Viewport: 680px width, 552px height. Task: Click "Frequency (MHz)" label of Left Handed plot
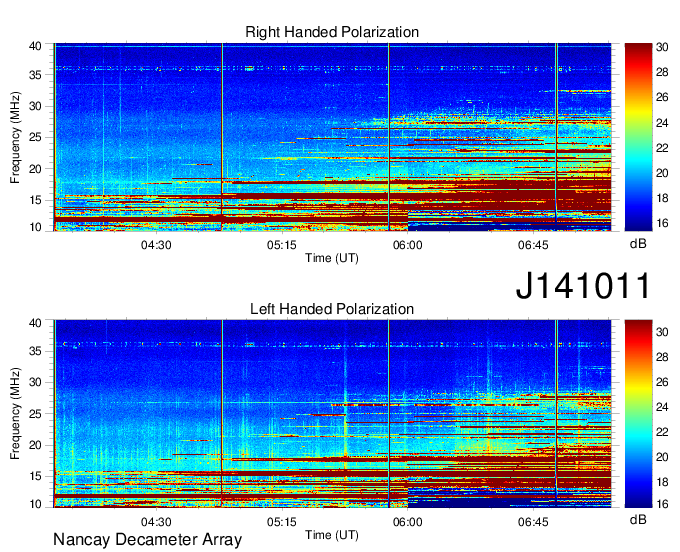15,414
